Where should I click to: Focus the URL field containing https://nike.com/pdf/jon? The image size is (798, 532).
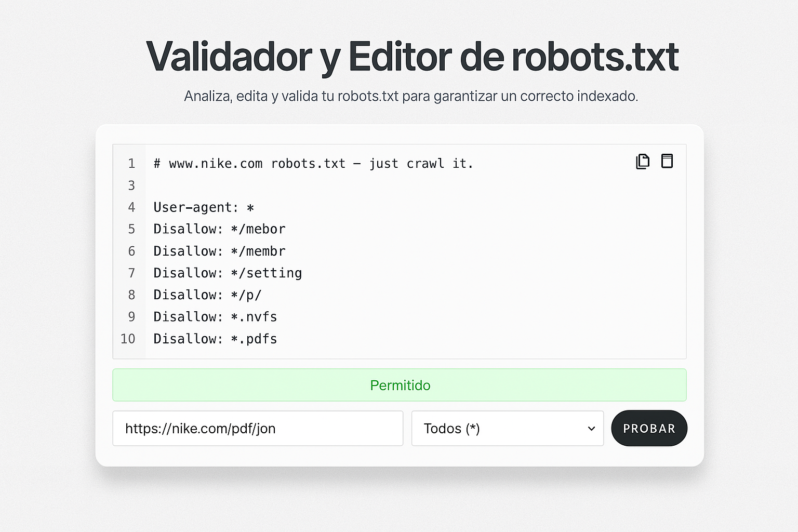click(258, 429)
